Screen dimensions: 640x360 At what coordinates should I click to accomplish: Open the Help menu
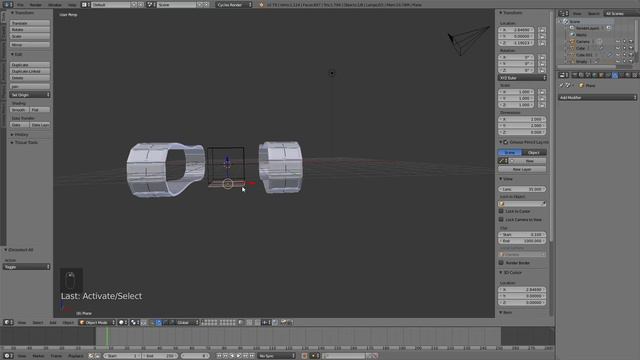(x=72, y=5)
